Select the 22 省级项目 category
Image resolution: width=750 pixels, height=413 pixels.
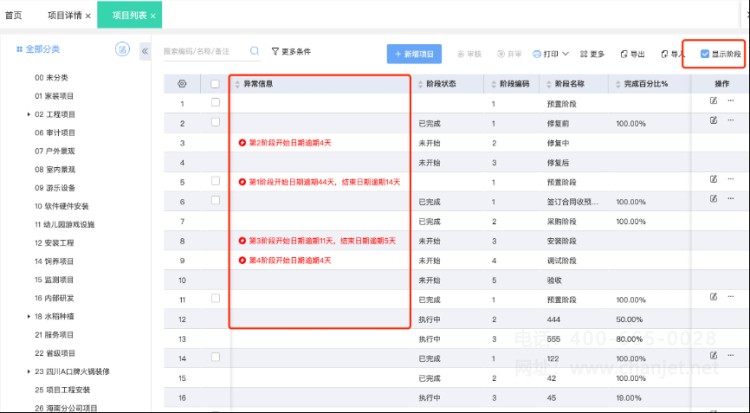point(55,353)
